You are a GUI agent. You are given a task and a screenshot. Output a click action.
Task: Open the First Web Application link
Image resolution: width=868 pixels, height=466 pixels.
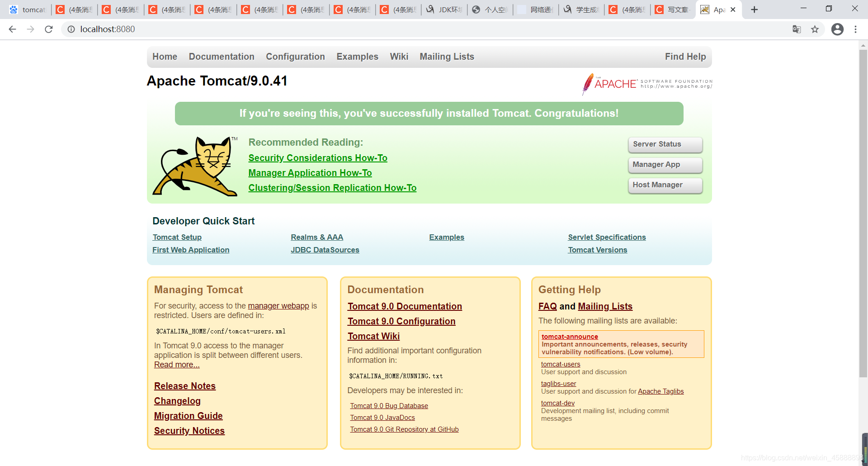(x=191, y=250)
